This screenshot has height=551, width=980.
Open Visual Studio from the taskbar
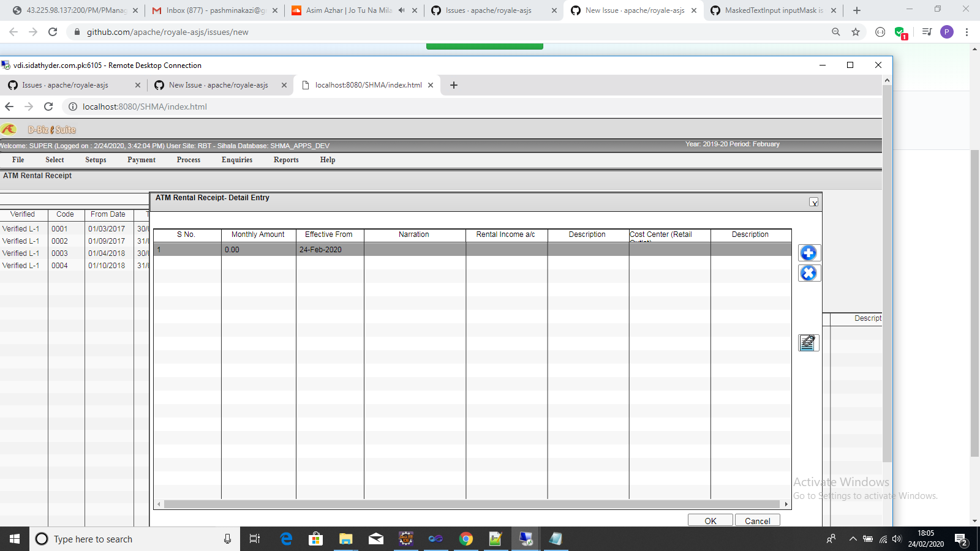pyautogui.click(x=436, y=539)
